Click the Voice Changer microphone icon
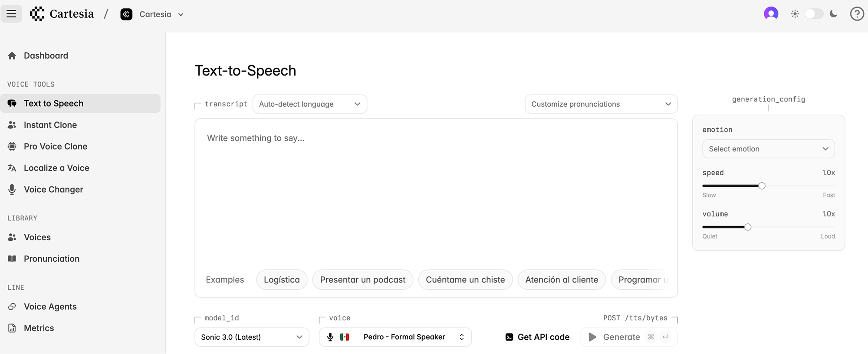Image resolution: width=868 pixels, height=354 pixels. pos(12,190)
